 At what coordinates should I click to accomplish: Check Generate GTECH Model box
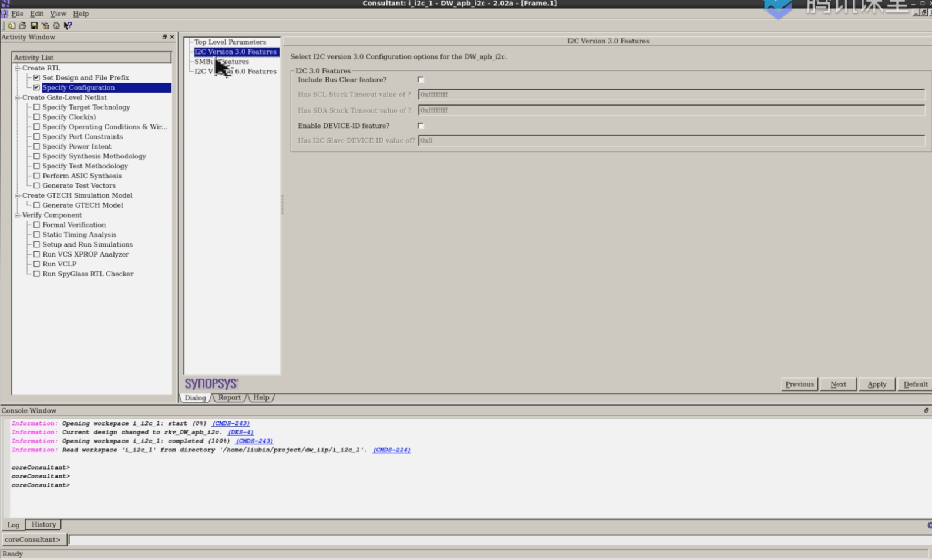37,205
